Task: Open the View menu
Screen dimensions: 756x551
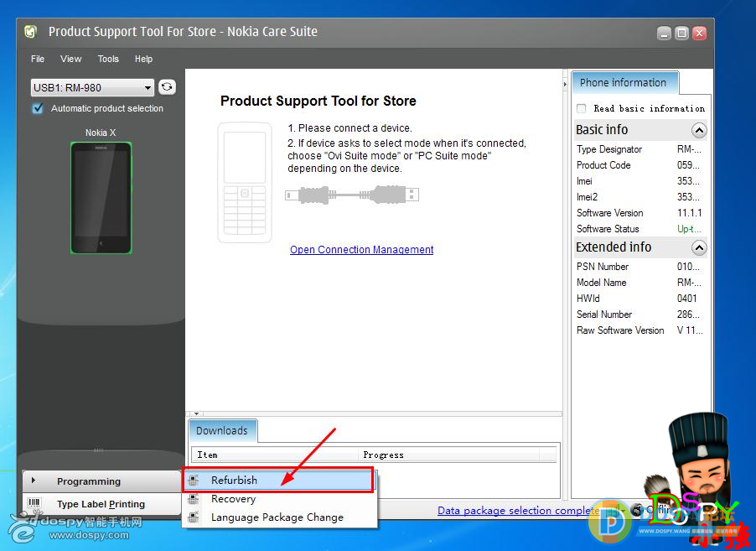Action: pos(71,59)
